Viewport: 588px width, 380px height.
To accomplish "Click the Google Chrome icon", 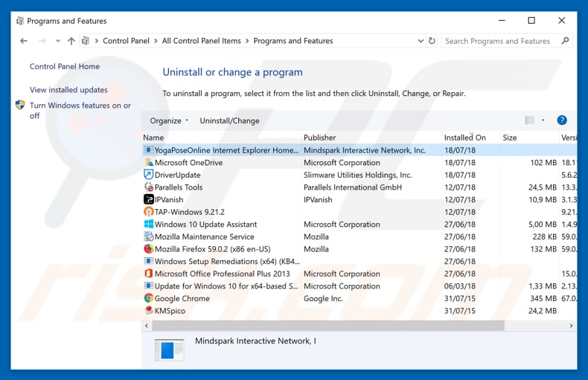I will (x=149, y=298).
